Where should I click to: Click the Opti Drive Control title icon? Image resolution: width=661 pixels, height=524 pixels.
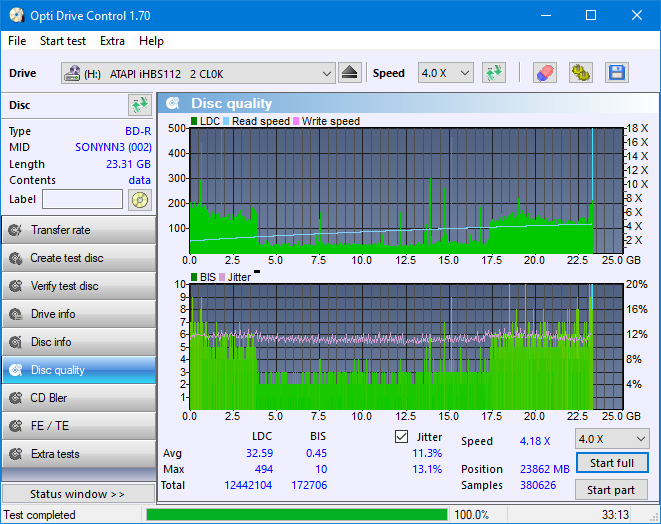coord(17,16)
